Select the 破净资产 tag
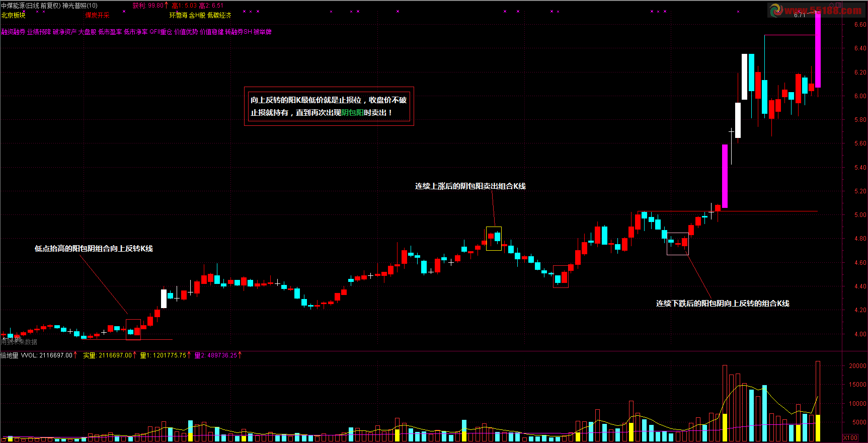This screenshot has width=868, height=443. 64,32
